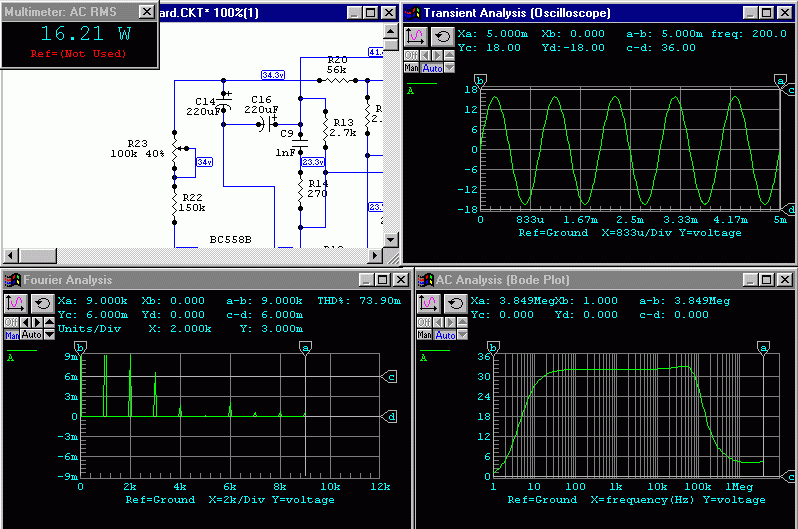This screenshot has width=798, height=529.
Task: Select capacitor C16 220uF in schematic
Action: (269, 124)
